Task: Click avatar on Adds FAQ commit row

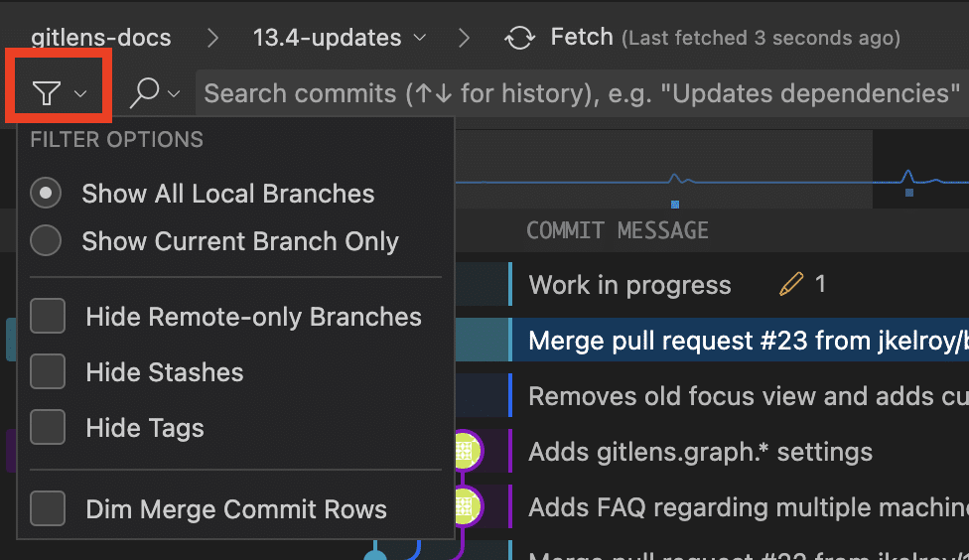Action: 464,507
